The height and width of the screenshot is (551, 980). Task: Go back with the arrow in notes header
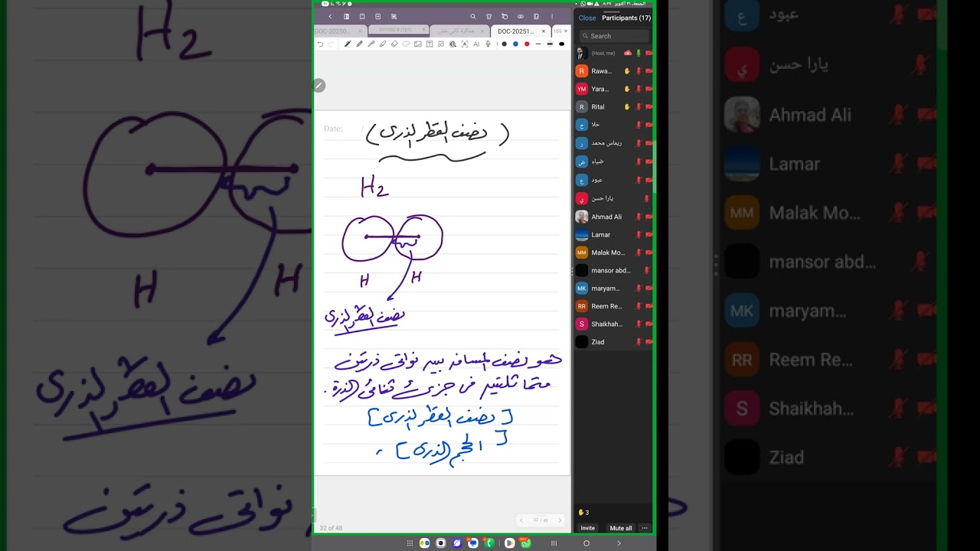(330, 16)
